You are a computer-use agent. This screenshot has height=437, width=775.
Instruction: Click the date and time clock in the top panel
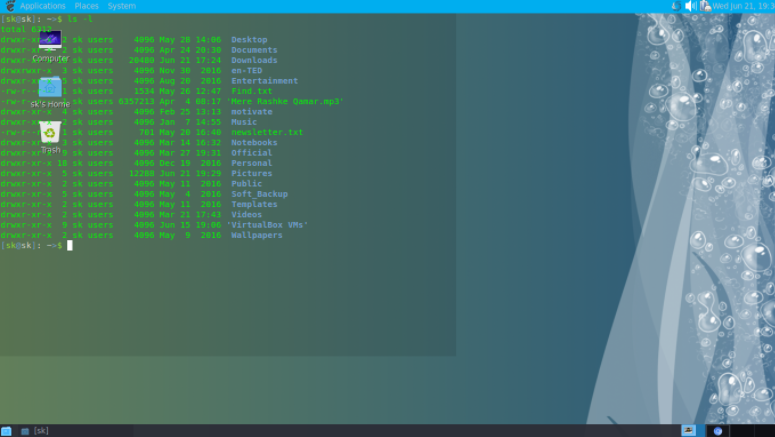(743, 6)
